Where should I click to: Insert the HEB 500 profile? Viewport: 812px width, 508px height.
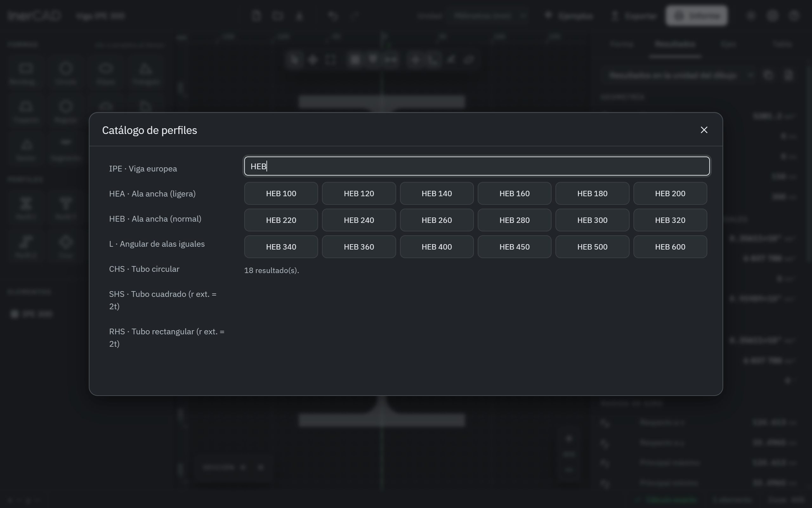coord(593,247)
